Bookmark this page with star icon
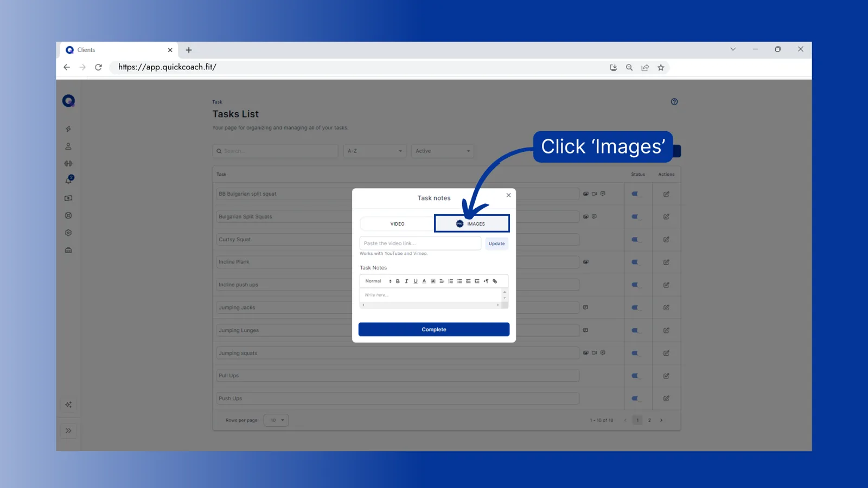Image resolution: width=868 pixels, height=488 pixels. pyautogui.click(x=661, y=68)
